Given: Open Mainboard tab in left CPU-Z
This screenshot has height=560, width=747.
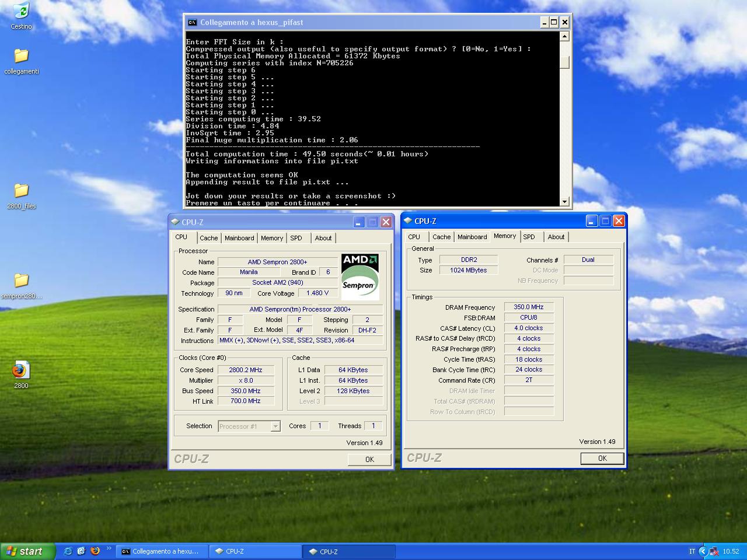Looking at the screenshot, I should (239, 238).
